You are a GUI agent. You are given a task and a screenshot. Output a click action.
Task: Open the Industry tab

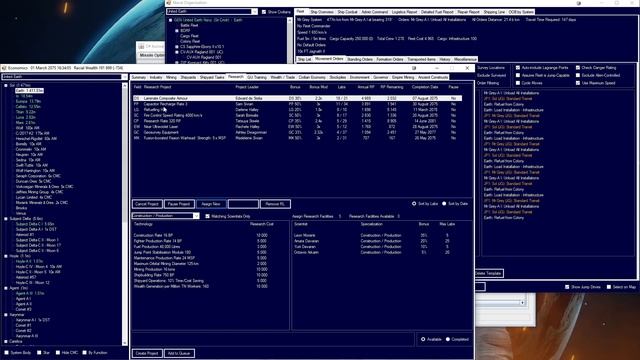(156, 77)
